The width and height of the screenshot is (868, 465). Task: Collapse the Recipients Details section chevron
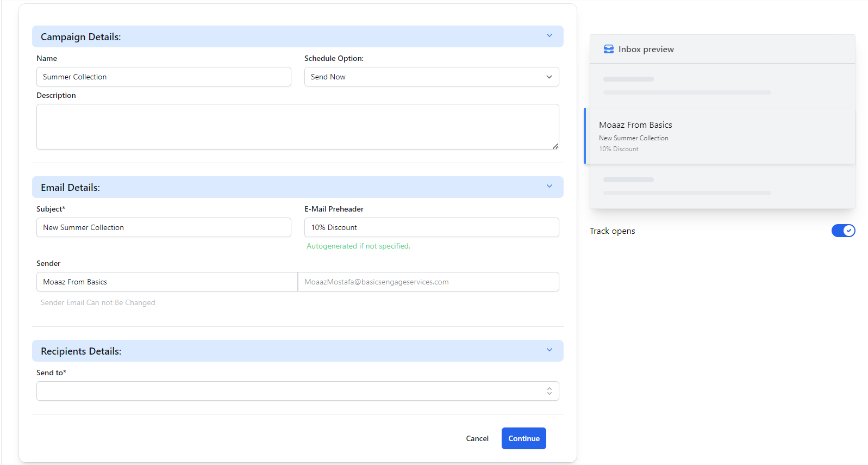click(x=549, y=350)
